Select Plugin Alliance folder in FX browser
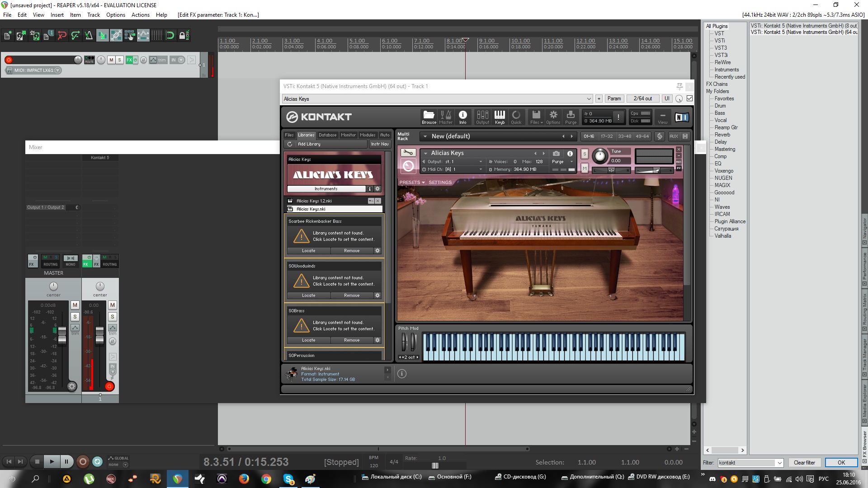Image resolution: width=868 pixels, height=488 pixels. coord(730,221)
